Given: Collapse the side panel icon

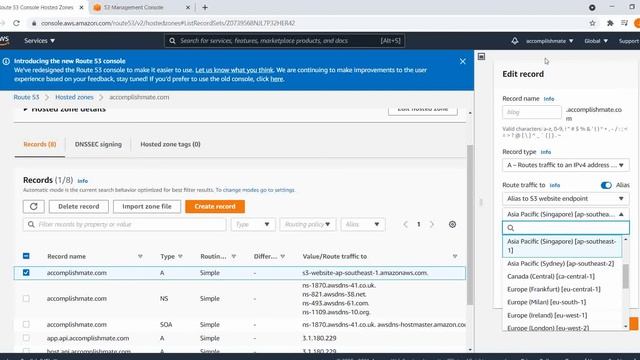Looking at the screenshot, I should [x=482, y=57].
